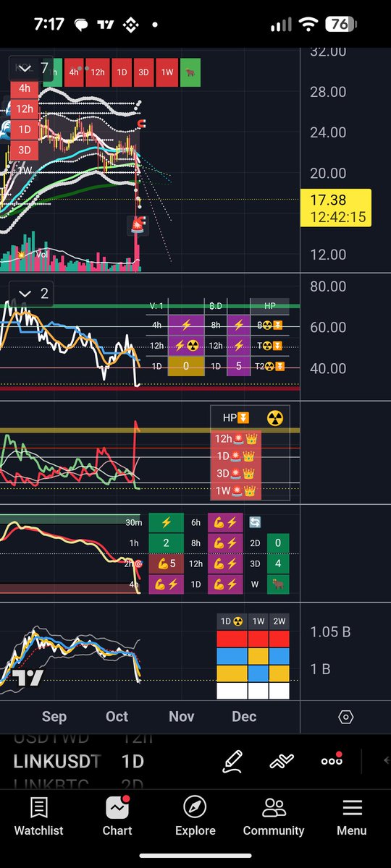Viewport: 391px width, 868px height.
Task: Select the 12h siren crown cell
Action: (236, 438)
